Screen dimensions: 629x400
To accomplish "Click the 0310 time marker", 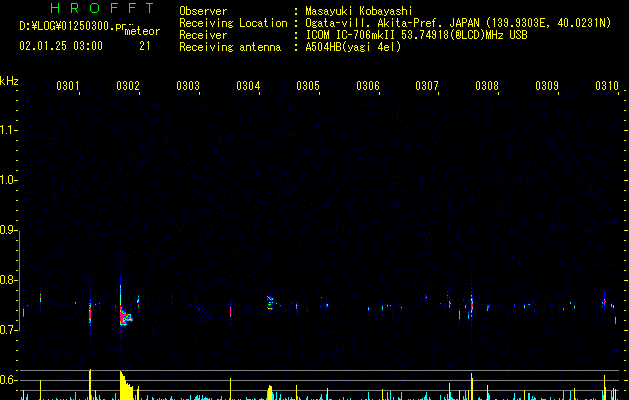I will coord(607,85).
